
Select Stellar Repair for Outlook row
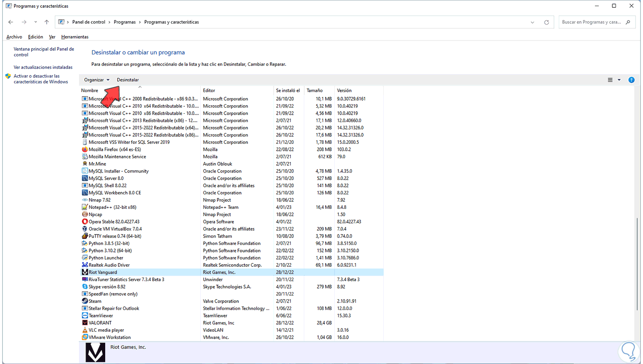(x=232, y=309)
